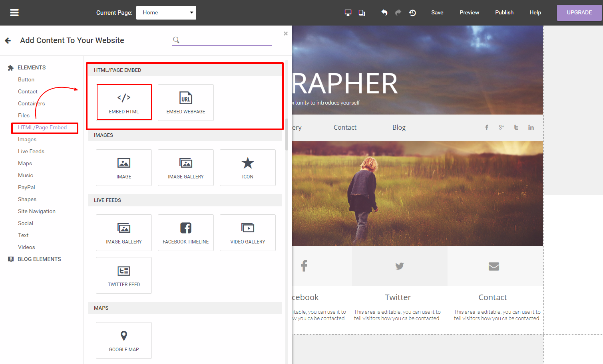Add the Twitter Feed element
This screenshot has width=603, height=364.
click(x=124, y=275)
